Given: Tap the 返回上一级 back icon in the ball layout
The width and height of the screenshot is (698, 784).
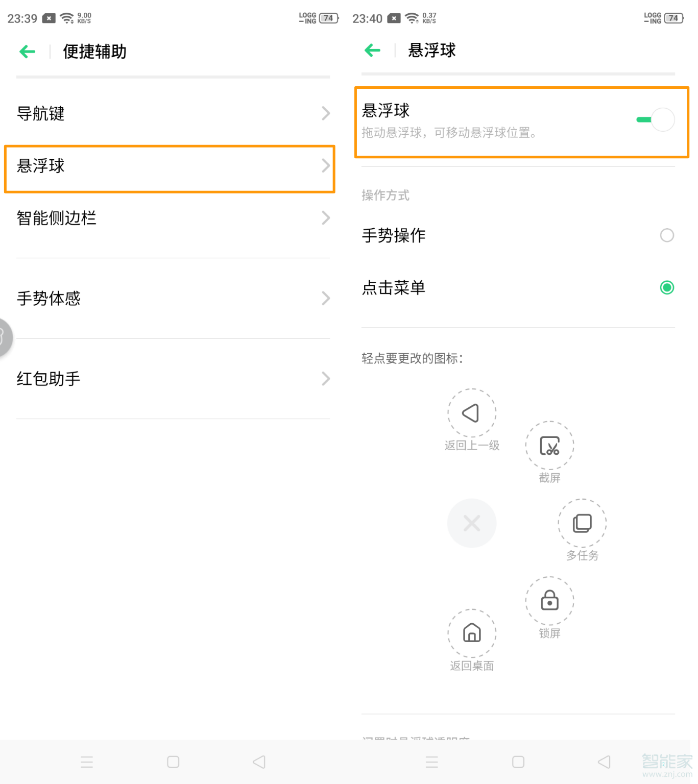Looking at the screenshot, I should pos(471,412).
